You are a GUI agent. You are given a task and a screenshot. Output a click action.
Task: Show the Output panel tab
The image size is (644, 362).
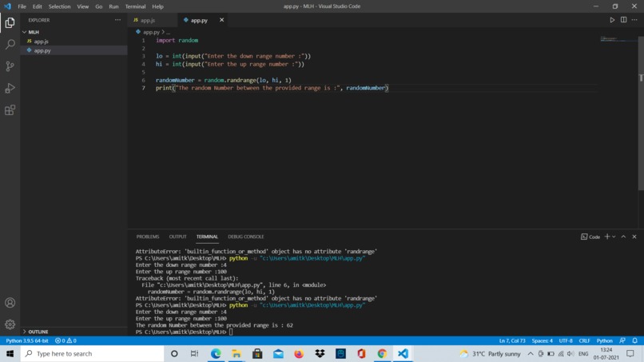177,237
